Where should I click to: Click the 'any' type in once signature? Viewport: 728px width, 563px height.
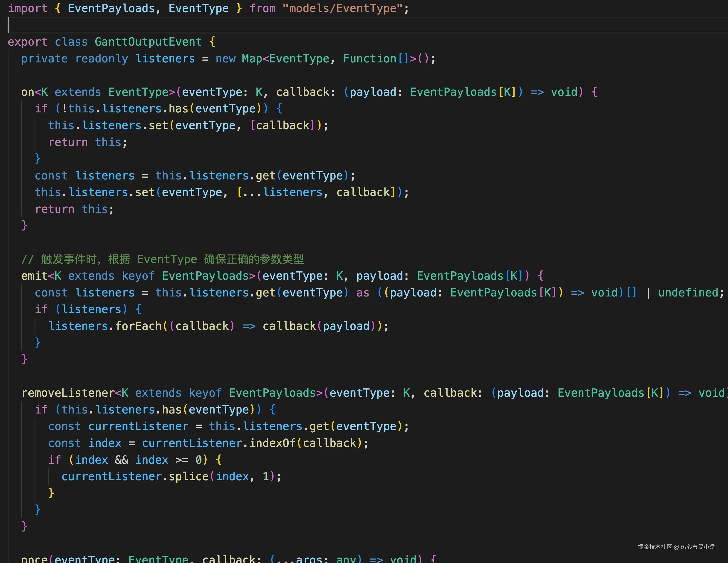(x=346, y=558)
